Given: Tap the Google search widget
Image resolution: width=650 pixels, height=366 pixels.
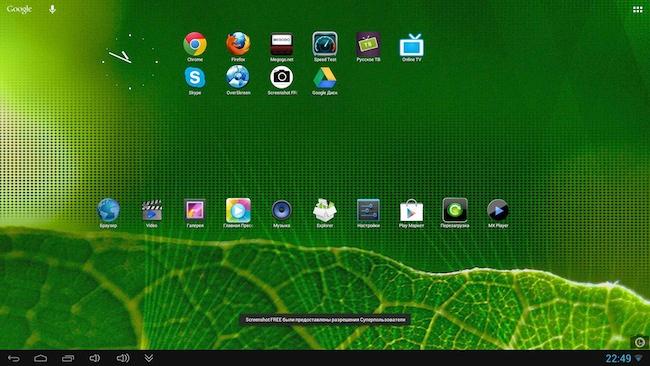Looking at the screenshot, I should point(19,9).
